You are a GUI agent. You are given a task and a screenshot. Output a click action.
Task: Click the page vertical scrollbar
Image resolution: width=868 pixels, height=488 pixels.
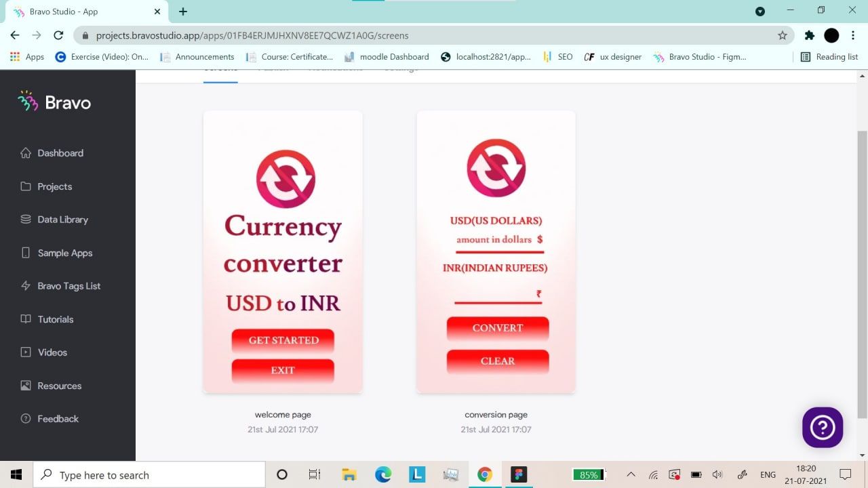click(863, 274)
